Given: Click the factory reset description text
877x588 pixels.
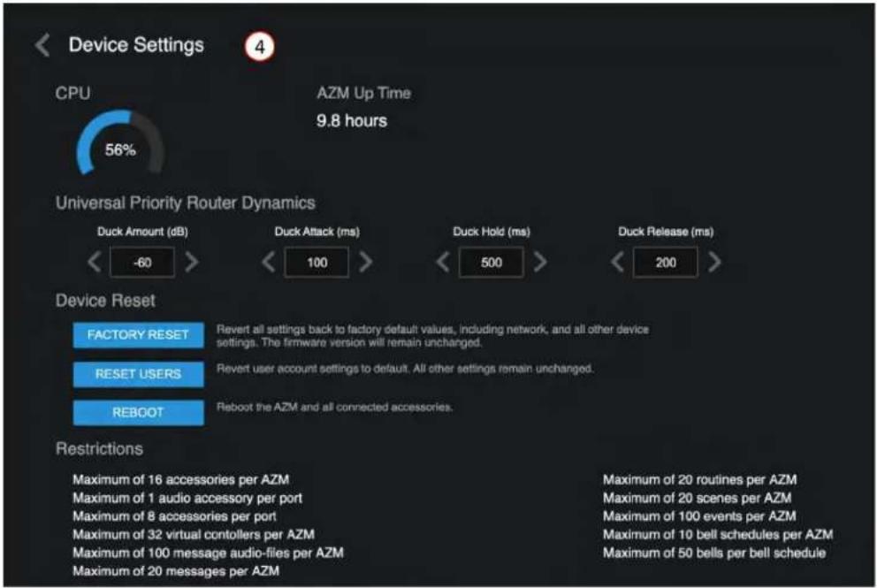Looking at the screenshot, I should point(432,336).
